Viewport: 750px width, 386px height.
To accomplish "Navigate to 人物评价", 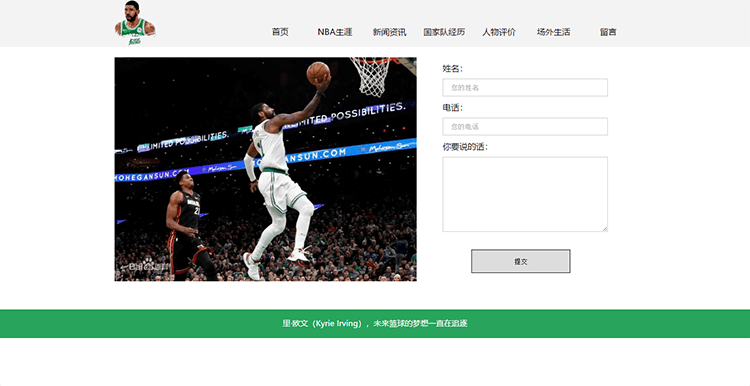I will 499,32.
